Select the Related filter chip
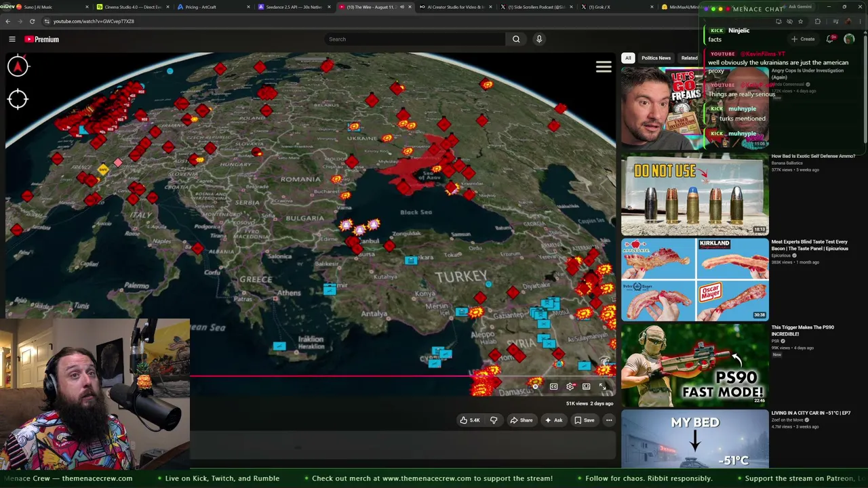This screenshot has width=868, height=488. coord(688,58)
